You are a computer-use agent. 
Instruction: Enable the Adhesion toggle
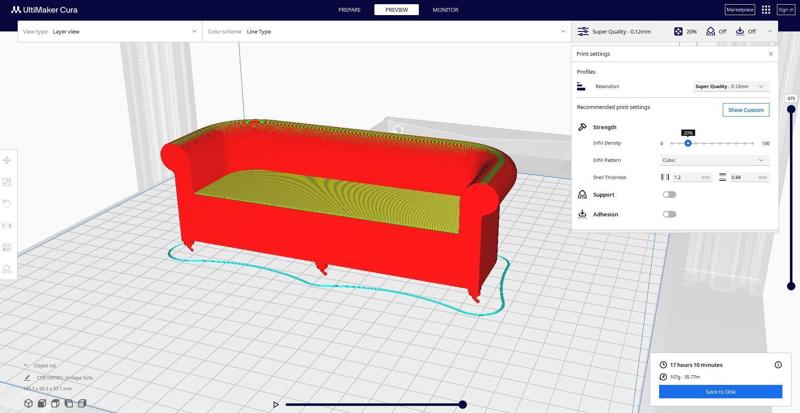(669, 214)
